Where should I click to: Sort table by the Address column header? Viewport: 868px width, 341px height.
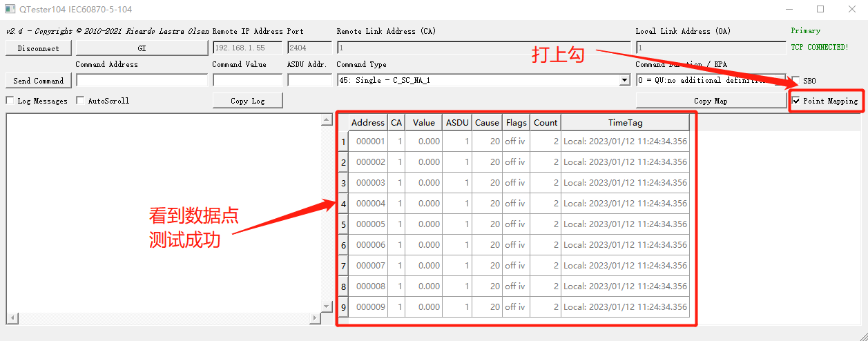pos(368,122)
